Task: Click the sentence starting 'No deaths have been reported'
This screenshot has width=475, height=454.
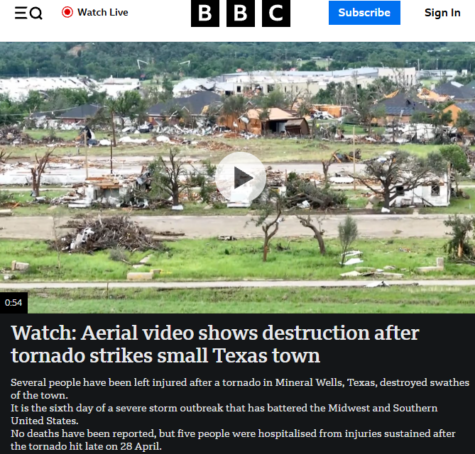Action: (233, 440)
